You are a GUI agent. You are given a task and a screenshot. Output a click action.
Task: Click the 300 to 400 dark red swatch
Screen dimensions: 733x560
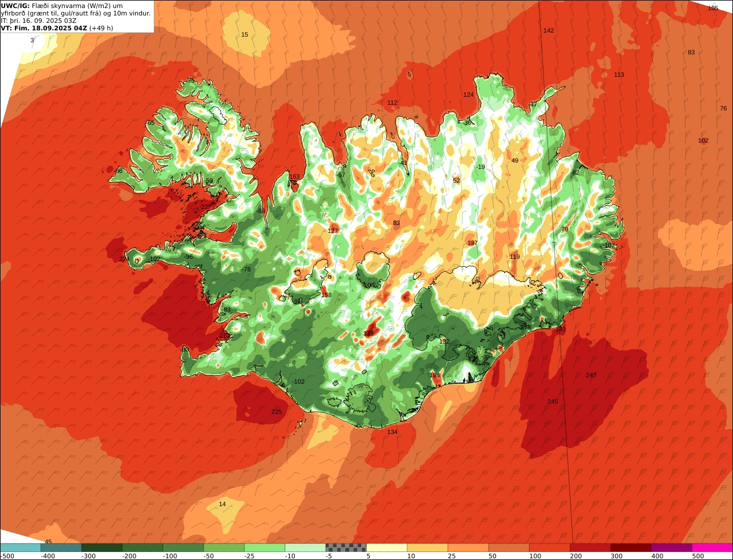pos(630,547)
